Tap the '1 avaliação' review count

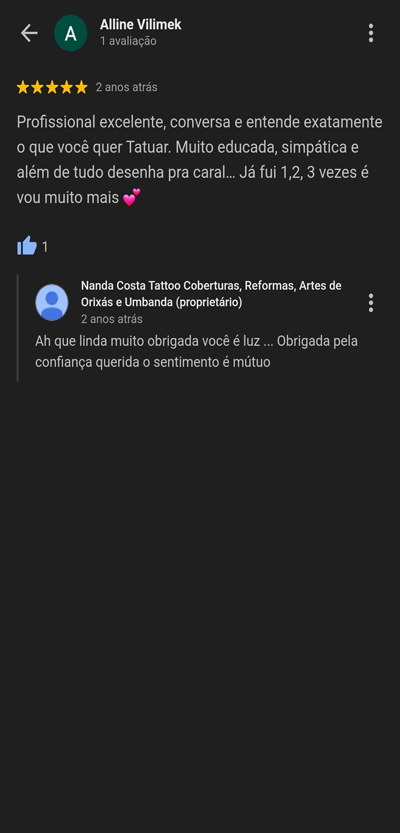128,41
